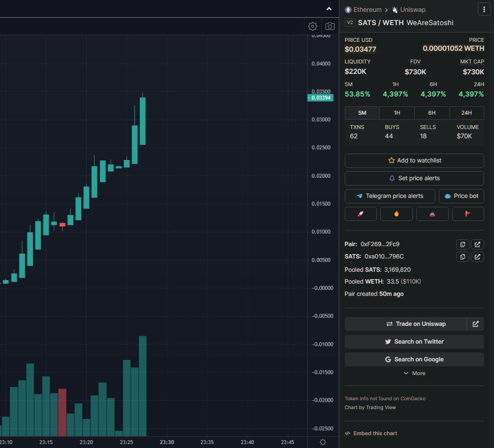The image size is (494, 448).
Task: Click the Google G icon
Action: click(388, 359)
